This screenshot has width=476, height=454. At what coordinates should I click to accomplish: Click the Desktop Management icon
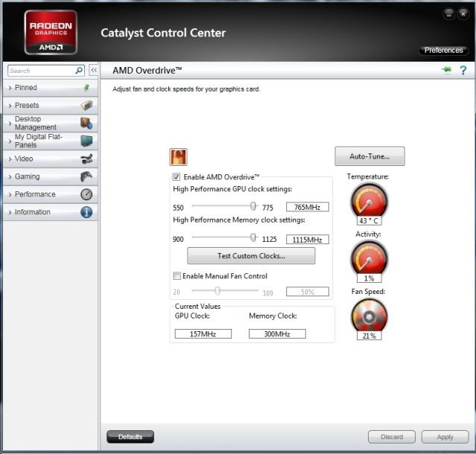click(x=86, y=123)
